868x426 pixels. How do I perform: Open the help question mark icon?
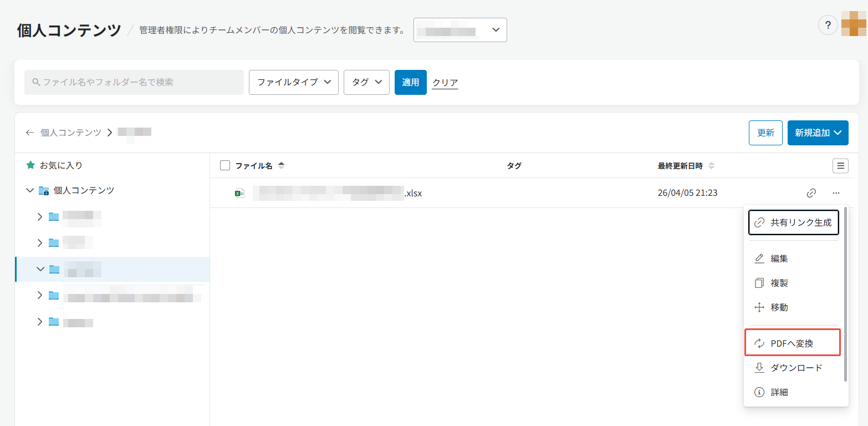828,25
